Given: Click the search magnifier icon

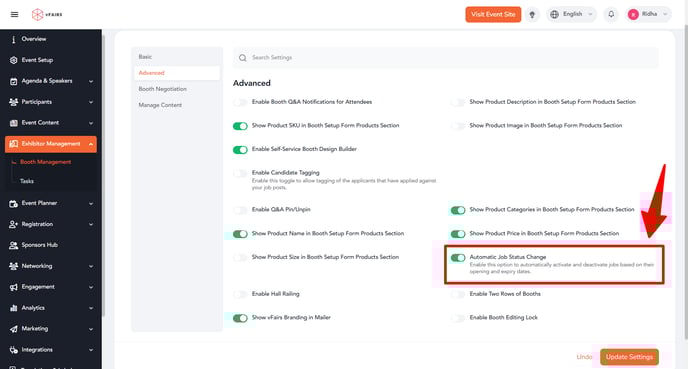Looking at the screenshot, I should click(243, 58).
